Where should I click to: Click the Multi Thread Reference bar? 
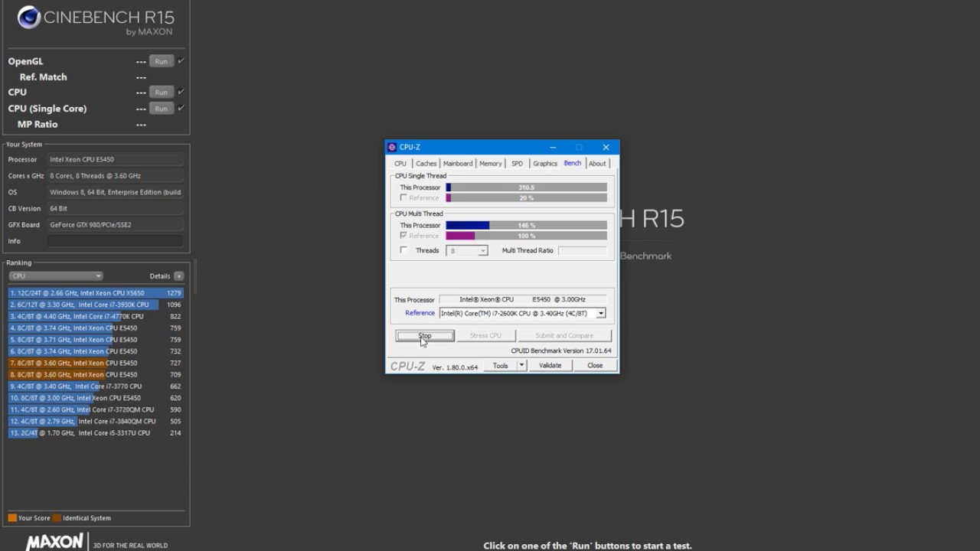pos(527,236)
